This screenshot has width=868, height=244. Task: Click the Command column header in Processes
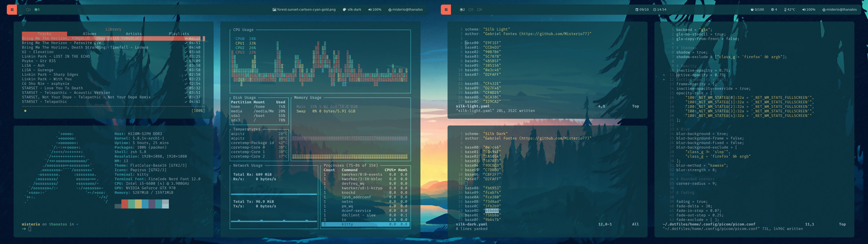(349, 170)
